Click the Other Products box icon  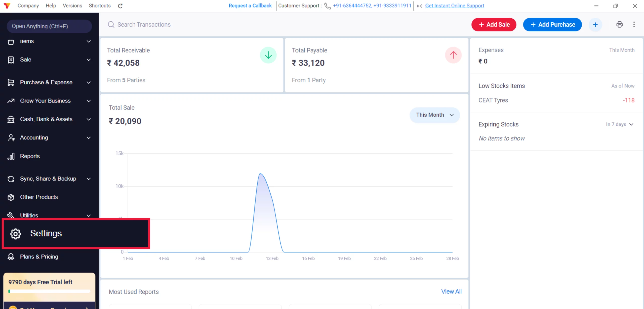click(x=11, y=197)
